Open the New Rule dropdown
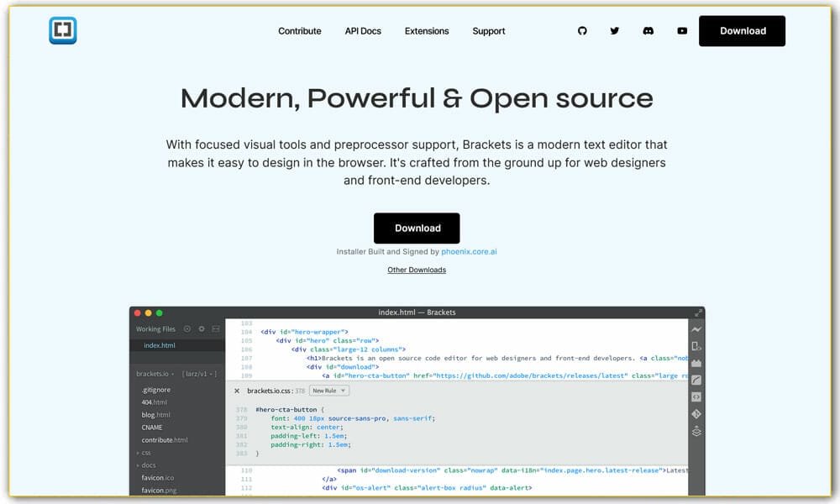This screenshot has width=840, height=504. click(328, 391)
